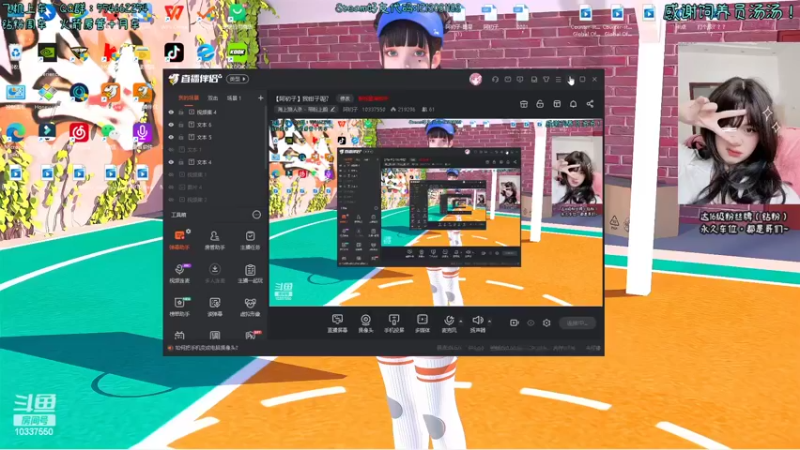
Task: Click the start streaming button at bottom right
Action: pos(578,323)
